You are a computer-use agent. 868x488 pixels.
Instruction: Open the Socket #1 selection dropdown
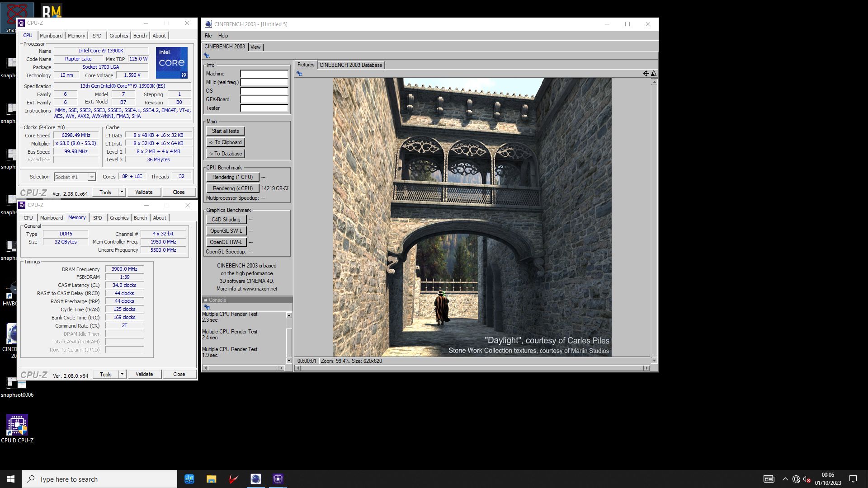[75, 177]
